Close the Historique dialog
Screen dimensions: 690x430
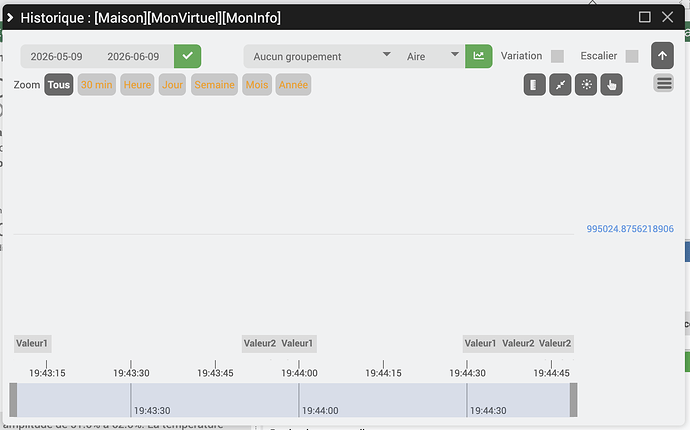click(x=668, y=17)
